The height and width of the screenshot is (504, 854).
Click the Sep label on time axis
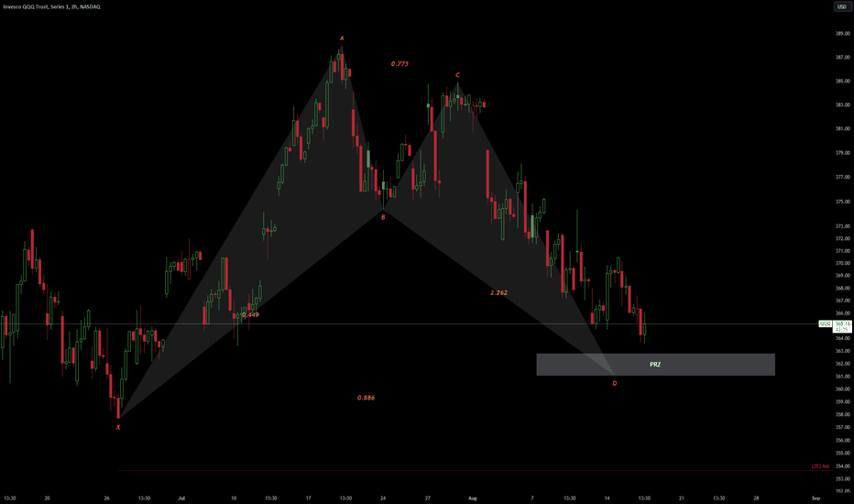click(x=816, y=498)
